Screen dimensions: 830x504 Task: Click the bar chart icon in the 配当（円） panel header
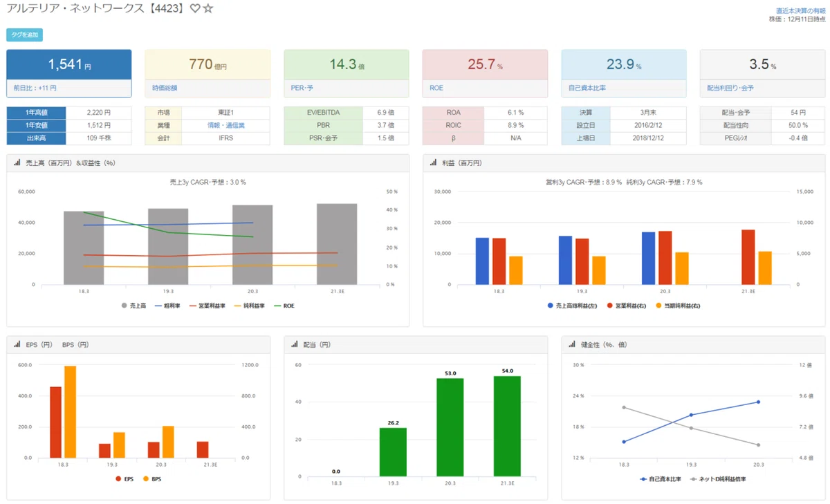pyautogui.click(x=294, y=344)
